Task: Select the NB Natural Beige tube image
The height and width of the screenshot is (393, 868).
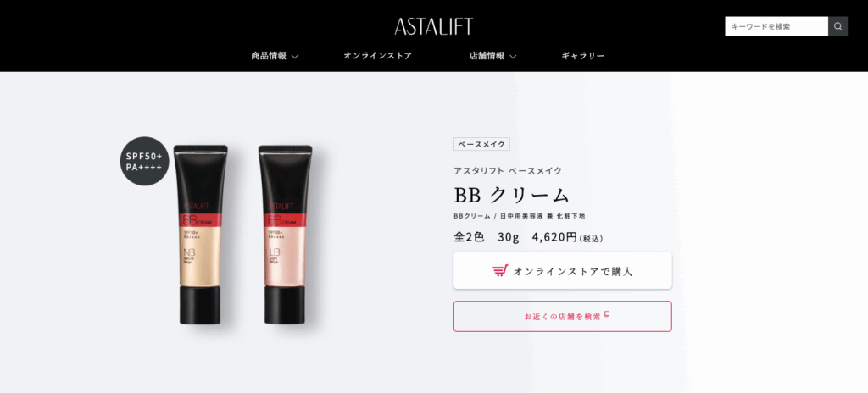Action: coord(200,235)
